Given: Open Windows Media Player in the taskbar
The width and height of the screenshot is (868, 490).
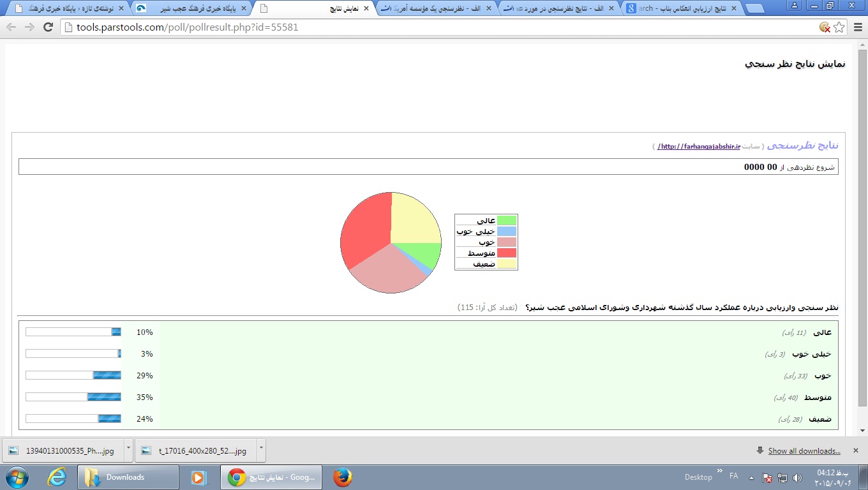Looking at the screenshot, I should 199,477.
